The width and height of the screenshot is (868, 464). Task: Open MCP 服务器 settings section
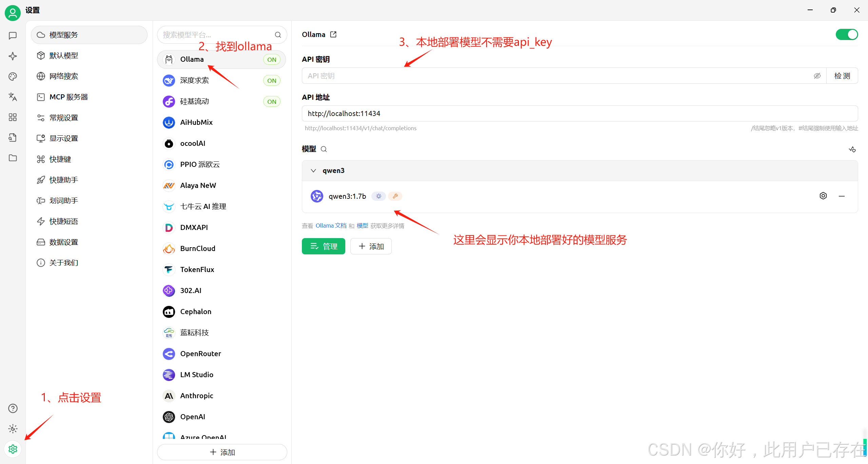point(89,97)
